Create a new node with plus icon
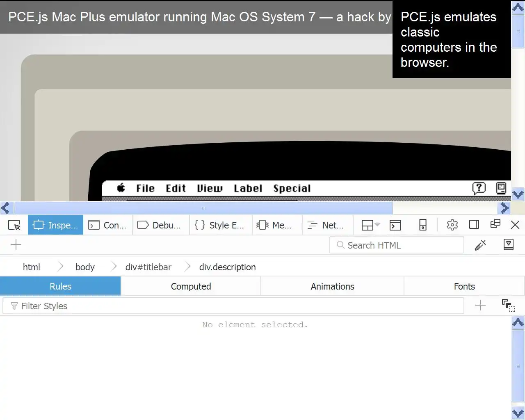Viewport: 525px width, 420px height. [x=16, y=245]
